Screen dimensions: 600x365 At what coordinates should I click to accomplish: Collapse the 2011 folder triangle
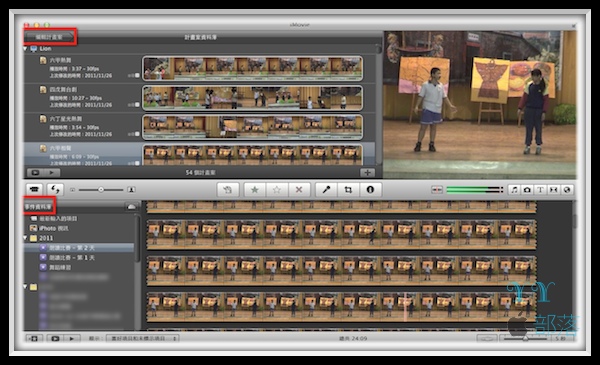(26, 238)
